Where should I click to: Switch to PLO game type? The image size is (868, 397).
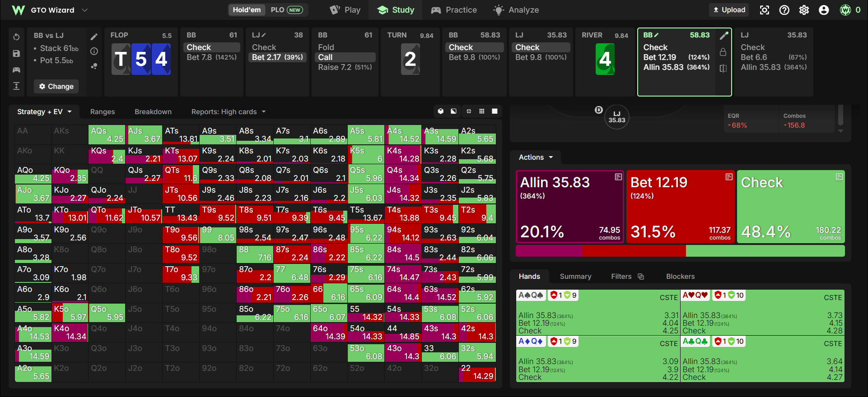click(x=286, y=10)
